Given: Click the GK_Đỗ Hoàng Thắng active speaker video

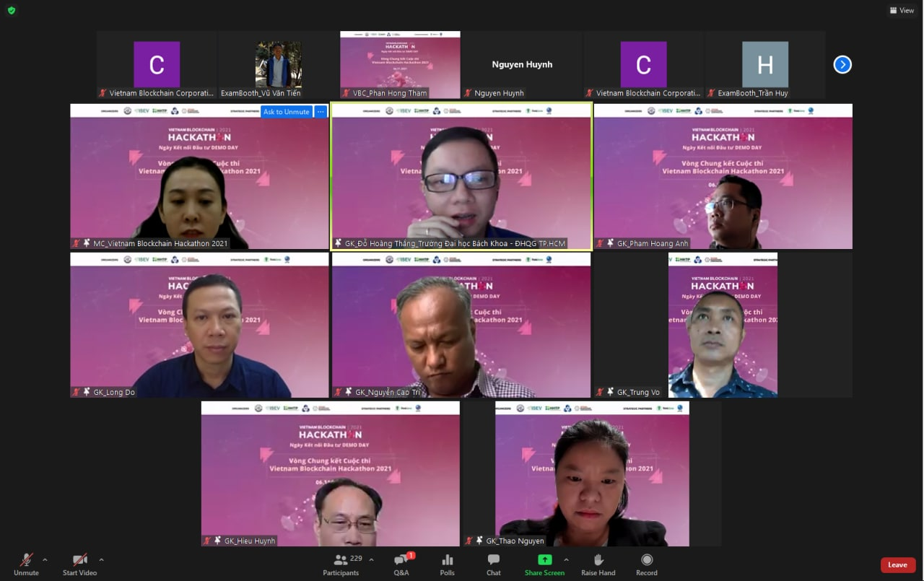Looking at the screenshot, I should (461, 176).
